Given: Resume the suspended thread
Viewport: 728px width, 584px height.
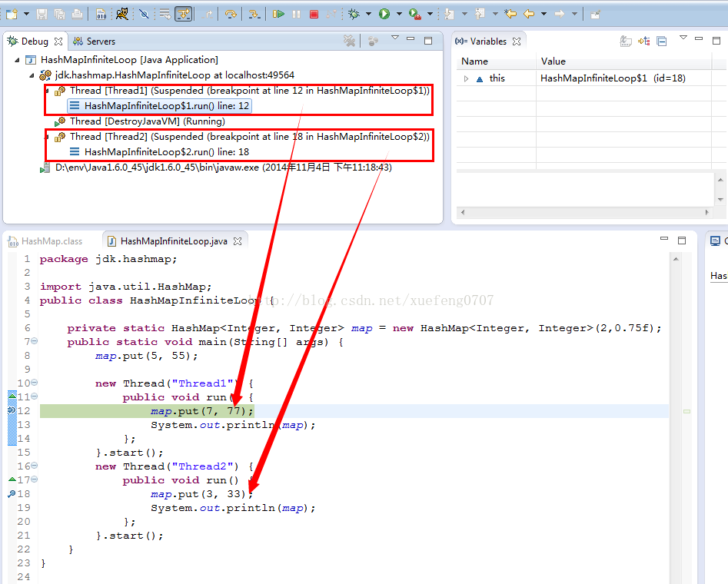Looking at the screenshot, I should (x=278, y=14).
